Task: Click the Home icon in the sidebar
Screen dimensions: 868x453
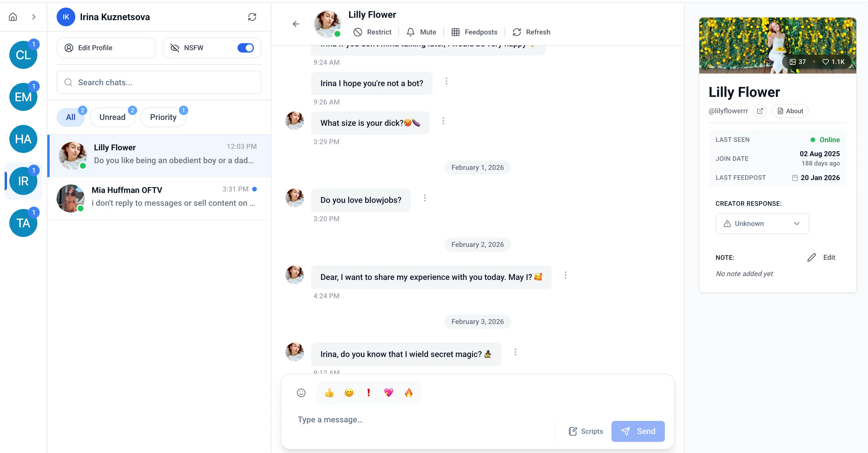Action: pyautogui.click(x=13, y=17)
